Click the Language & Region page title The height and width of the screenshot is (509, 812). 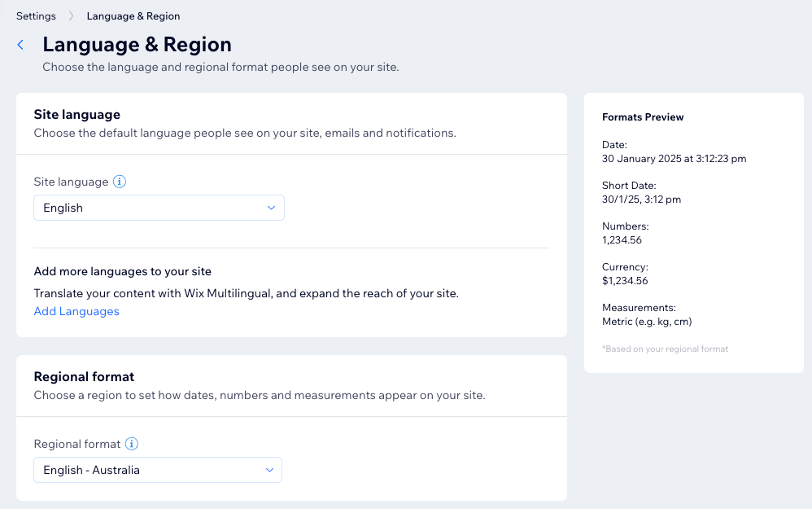138,45
